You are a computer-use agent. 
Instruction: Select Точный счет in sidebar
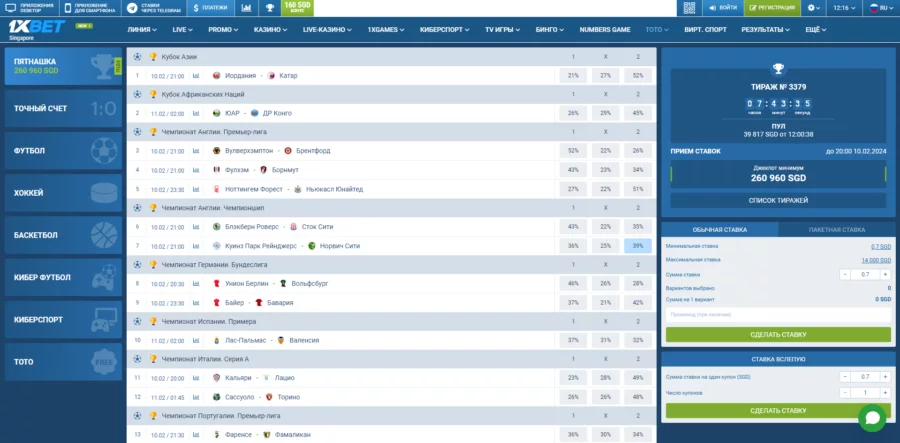coord(63,108)
